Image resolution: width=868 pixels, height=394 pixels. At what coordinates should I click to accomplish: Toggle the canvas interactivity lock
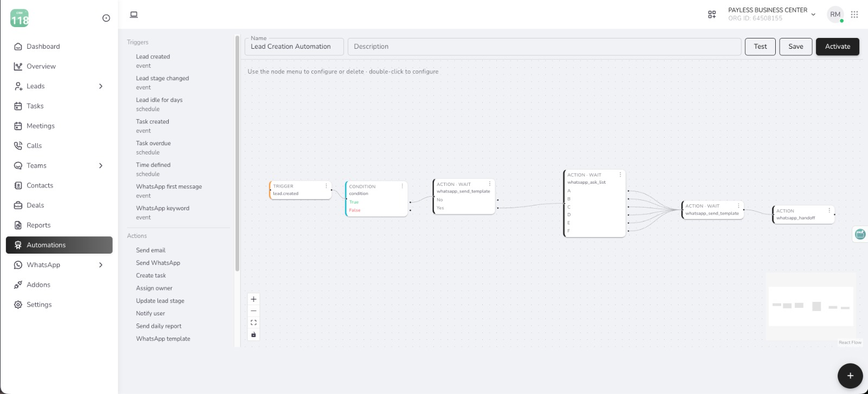(x=253, y=334)
